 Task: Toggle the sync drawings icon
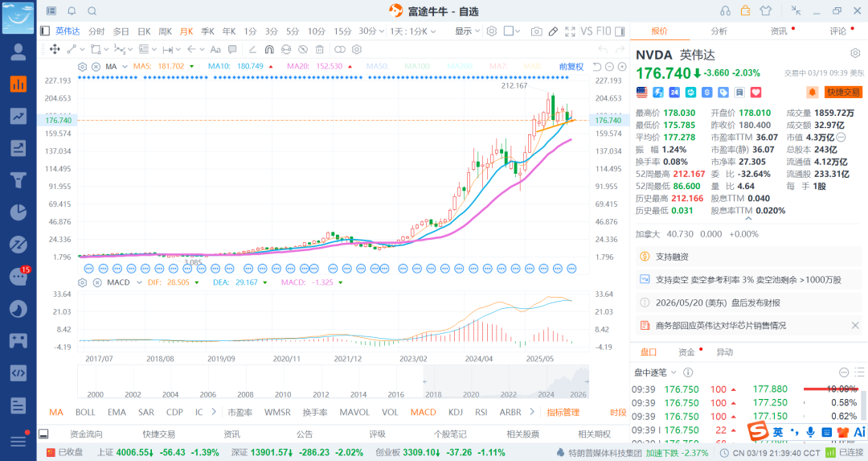tap(285, 49)
